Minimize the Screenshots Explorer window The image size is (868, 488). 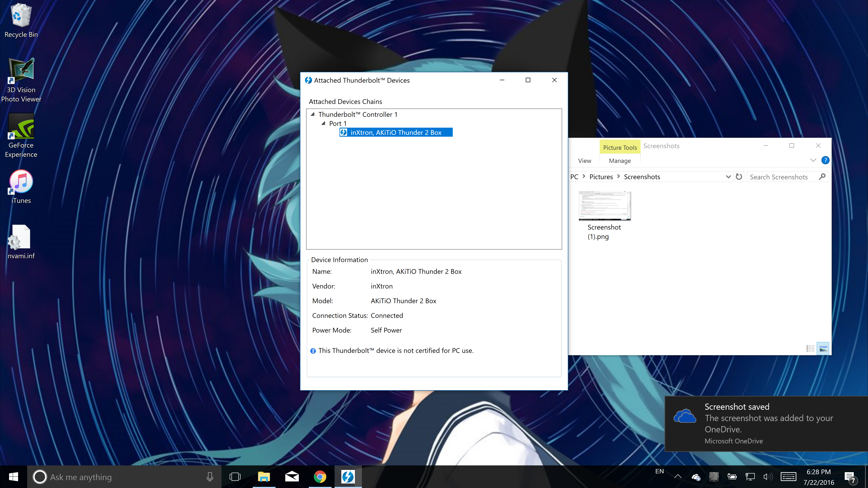click(766, 145)
